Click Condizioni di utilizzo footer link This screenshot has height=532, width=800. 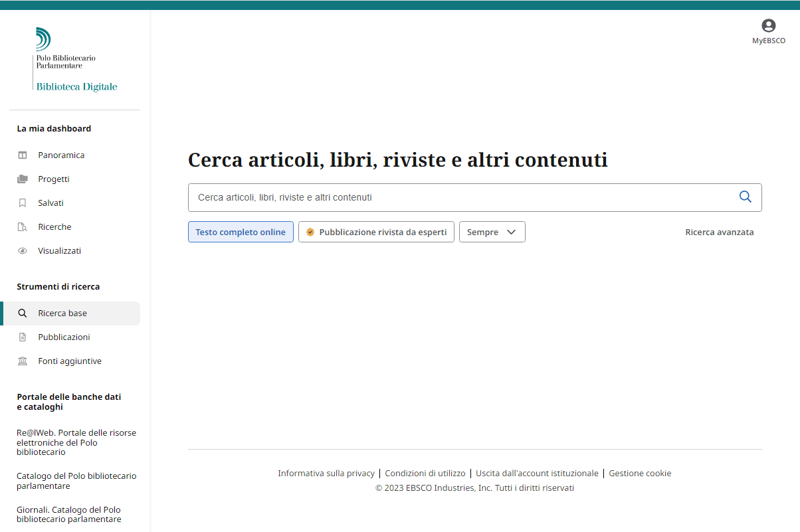pyautogui.click(x=425, y=474)
